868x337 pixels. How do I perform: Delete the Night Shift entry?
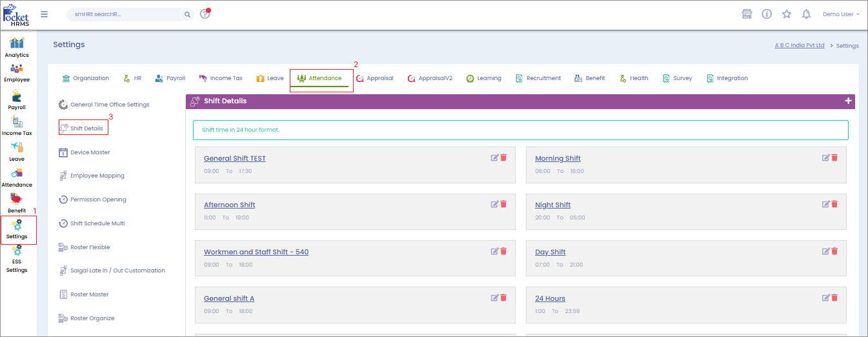tap(834, 204)
